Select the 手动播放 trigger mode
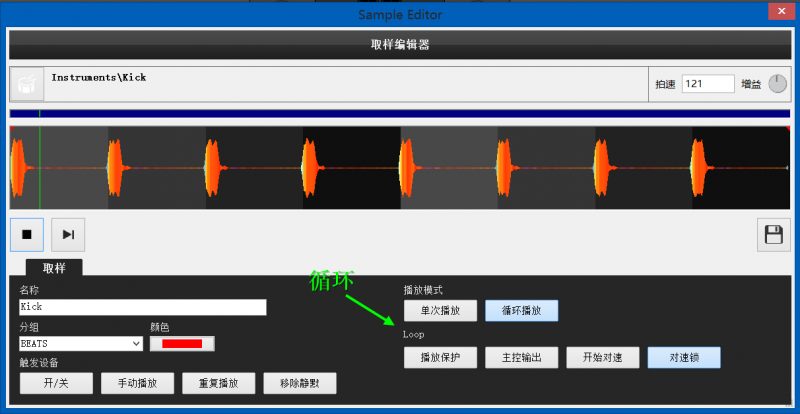Screen dimensions: 800x414 (137, 383)
